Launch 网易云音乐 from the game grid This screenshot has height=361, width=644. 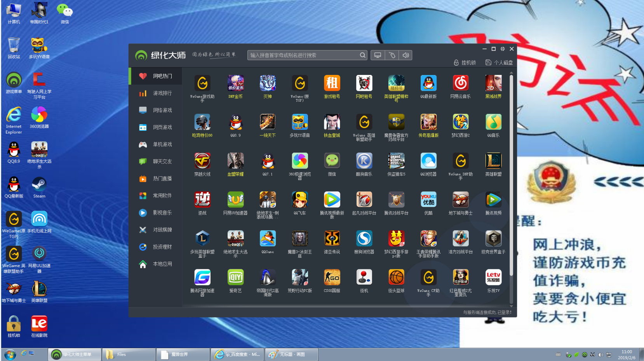pyautogui.click(x=461, y=83)
